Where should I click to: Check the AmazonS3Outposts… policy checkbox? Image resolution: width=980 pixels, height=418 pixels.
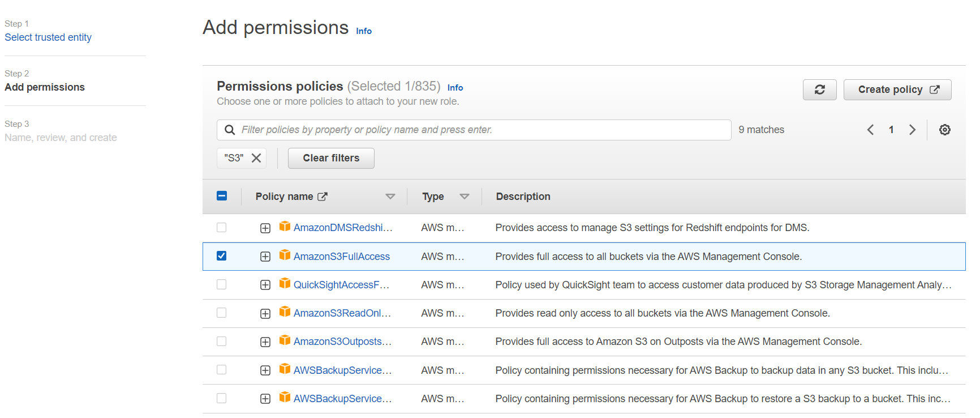pos(222,341)
